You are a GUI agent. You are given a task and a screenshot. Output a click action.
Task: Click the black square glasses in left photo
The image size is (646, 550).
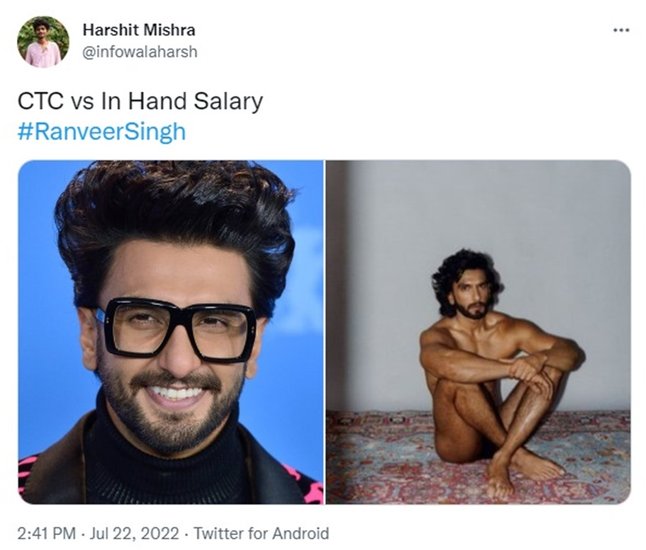177,330
